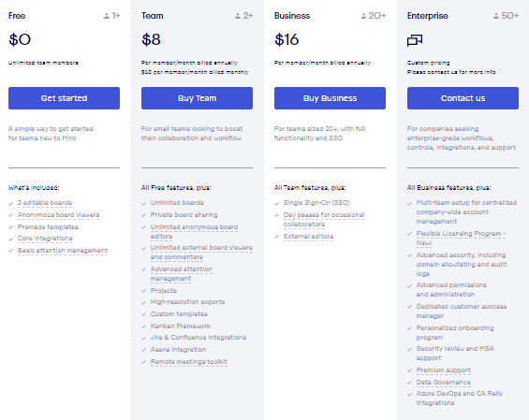Open the 3 editable boards feature link
Image resolution: width=529 pixels, height=420 pixels.
[45, 203]
